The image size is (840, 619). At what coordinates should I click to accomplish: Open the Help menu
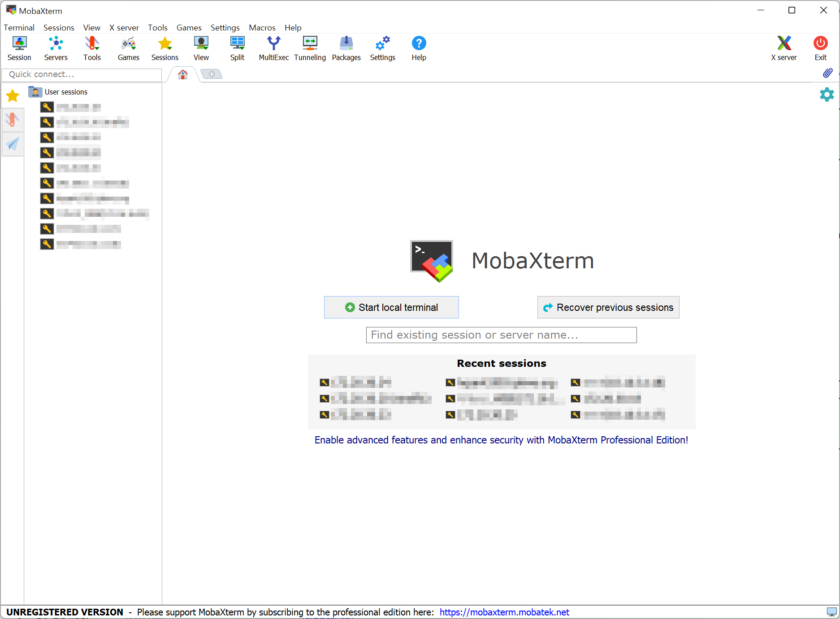pyautogui.click(x=293, y=28)
